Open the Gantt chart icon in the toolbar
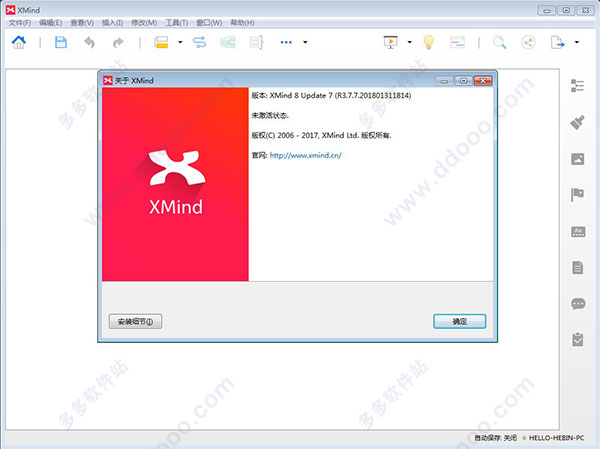Screen dimensions: 600x449 (457, 42)
